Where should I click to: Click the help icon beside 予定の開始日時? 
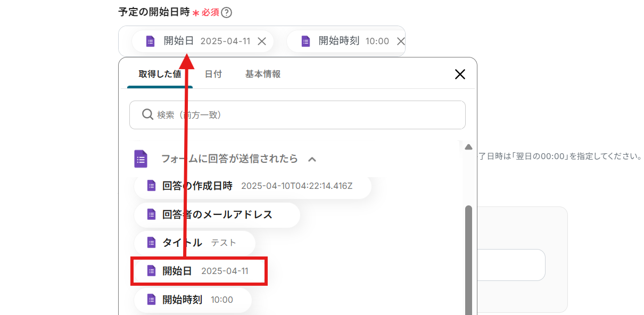point(227,13)
